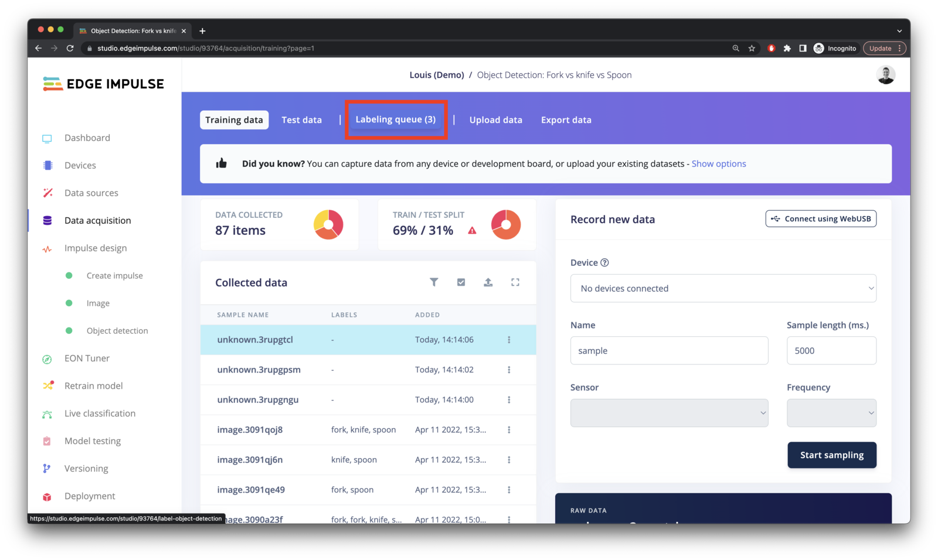Select the image.3091qe49 sample row
This screenshot has width=938, height=560.
click(368, 490)
